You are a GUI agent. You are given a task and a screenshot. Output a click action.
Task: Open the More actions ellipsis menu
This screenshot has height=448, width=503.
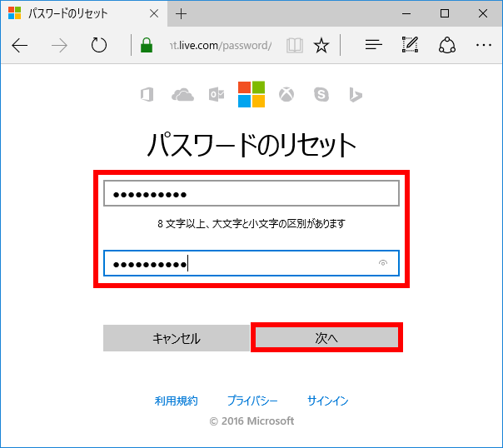484,45
